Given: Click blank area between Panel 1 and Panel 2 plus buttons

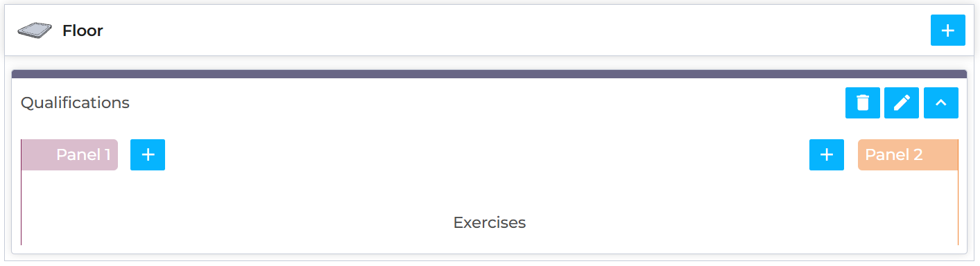Looking at the screenshot, I should [485, 154].
